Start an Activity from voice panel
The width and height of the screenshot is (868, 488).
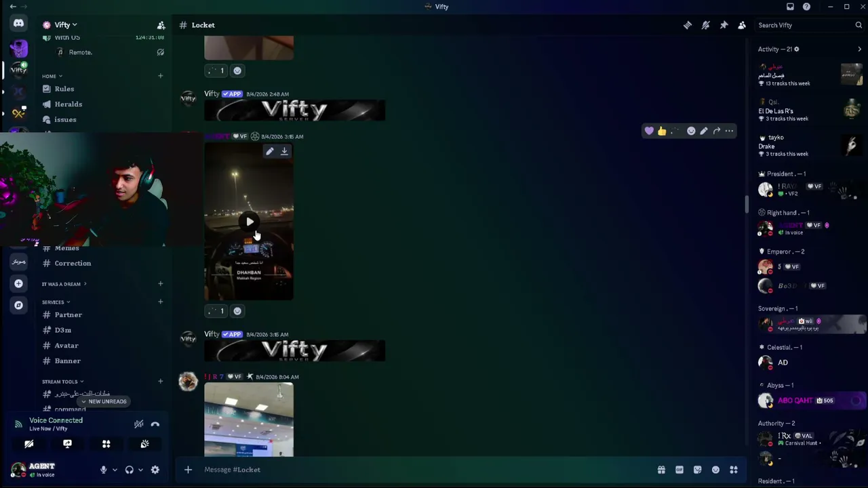[106, 444]
